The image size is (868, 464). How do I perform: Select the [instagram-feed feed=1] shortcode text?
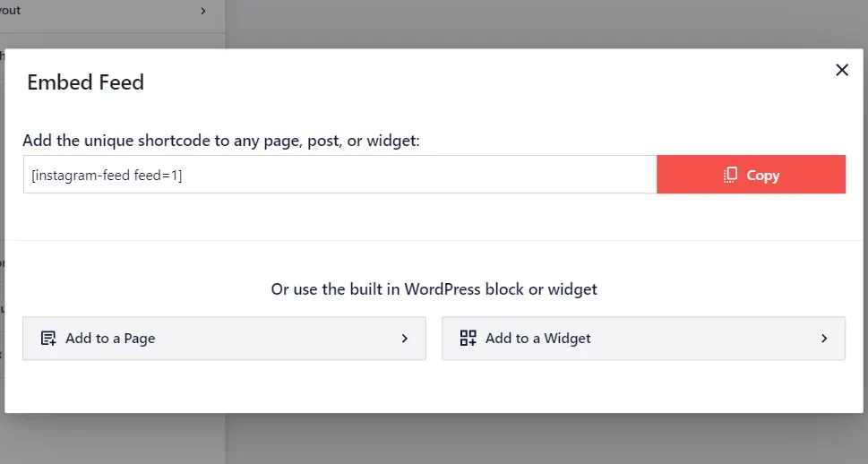[x=107, y=176]
